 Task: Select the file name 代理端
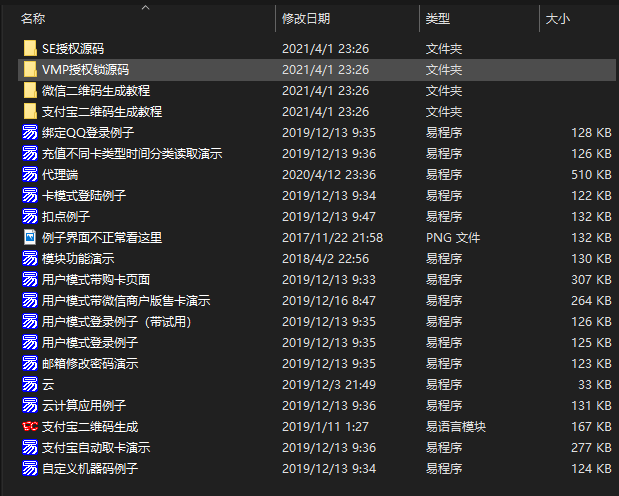pos(60,174)
